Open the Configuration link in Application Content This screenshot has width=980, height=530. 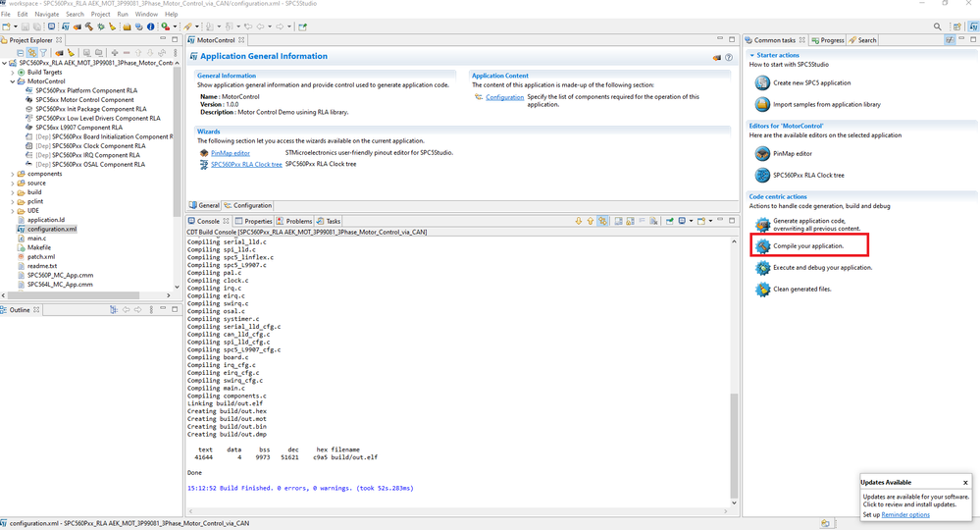pyautogui.click(x=504, y=97)
